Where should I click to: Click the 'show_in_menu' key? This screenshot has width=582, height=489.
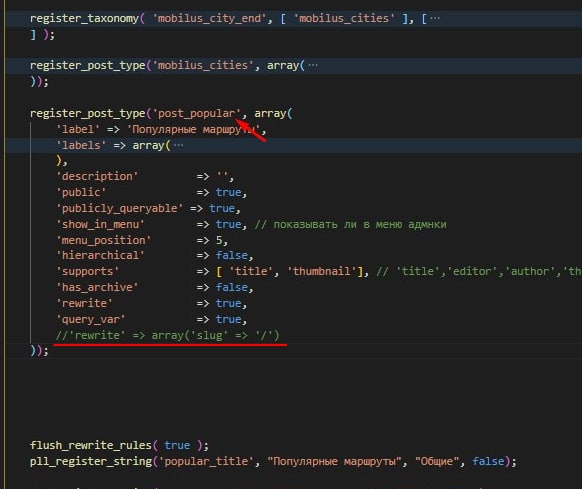click(100, 224)
